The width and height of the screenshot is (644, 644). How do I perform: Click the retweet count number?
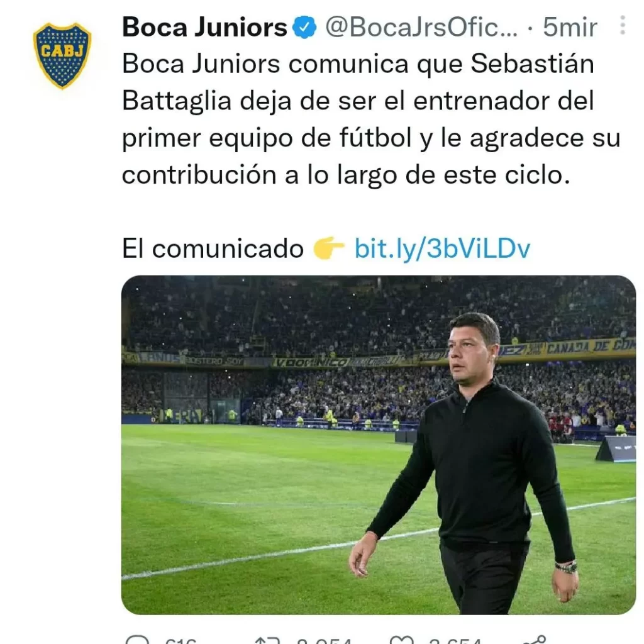pos(324,641)
